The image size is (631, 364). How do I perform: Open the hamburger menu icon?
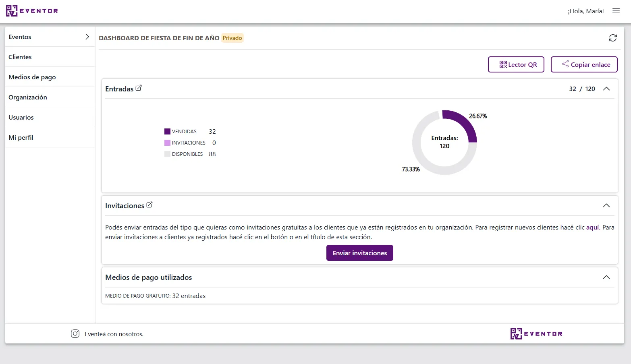[x=616, y=11]
